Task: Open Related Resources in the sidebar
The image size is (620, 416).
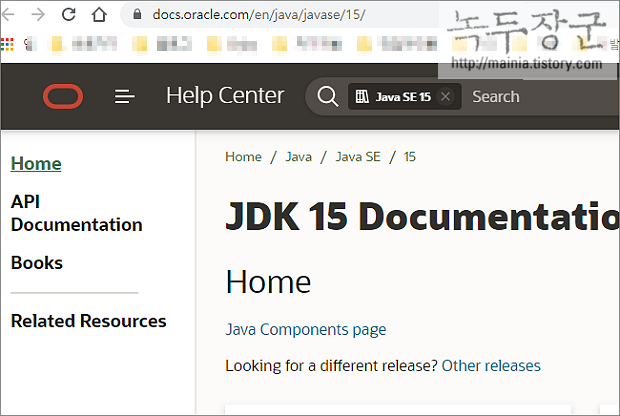Action: (89, 321)
